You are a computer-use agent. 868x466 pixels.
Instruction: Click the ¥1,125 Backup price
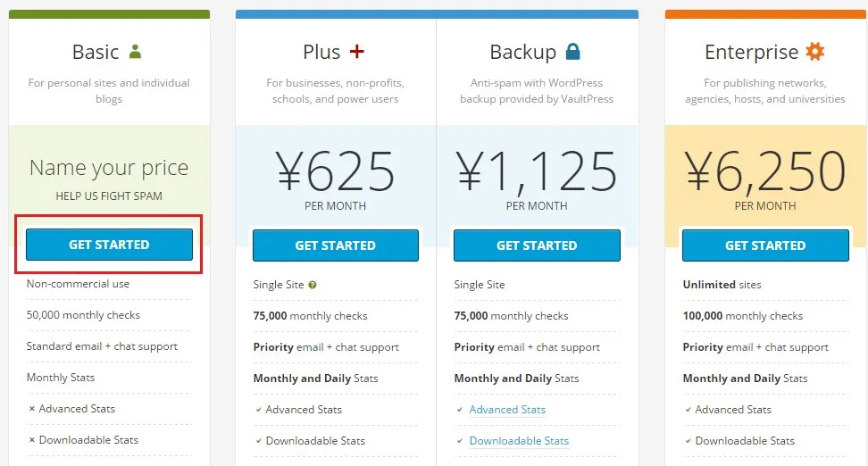(x=537, y=171)
